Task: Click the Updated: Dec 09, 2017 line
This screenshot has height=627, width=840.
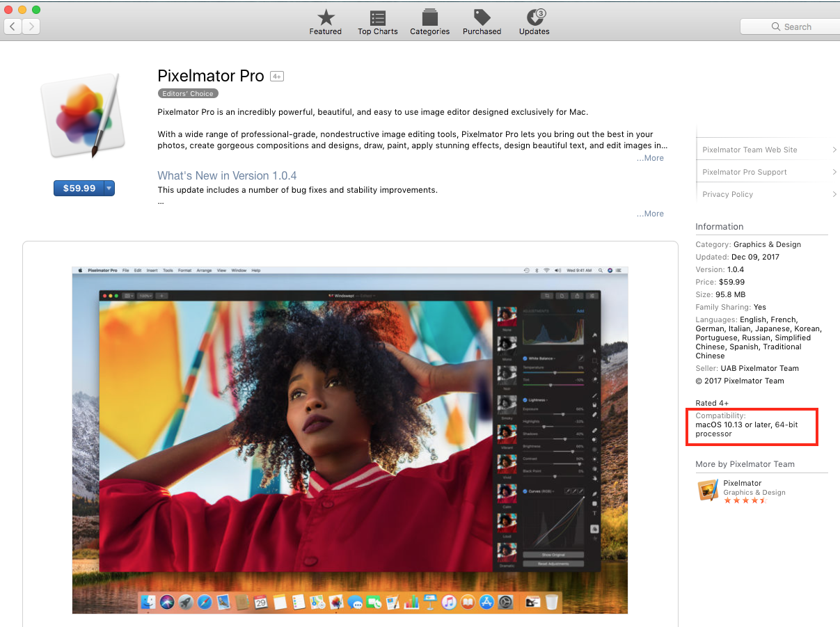Action: pyautogui.click(x=737, y=257)
